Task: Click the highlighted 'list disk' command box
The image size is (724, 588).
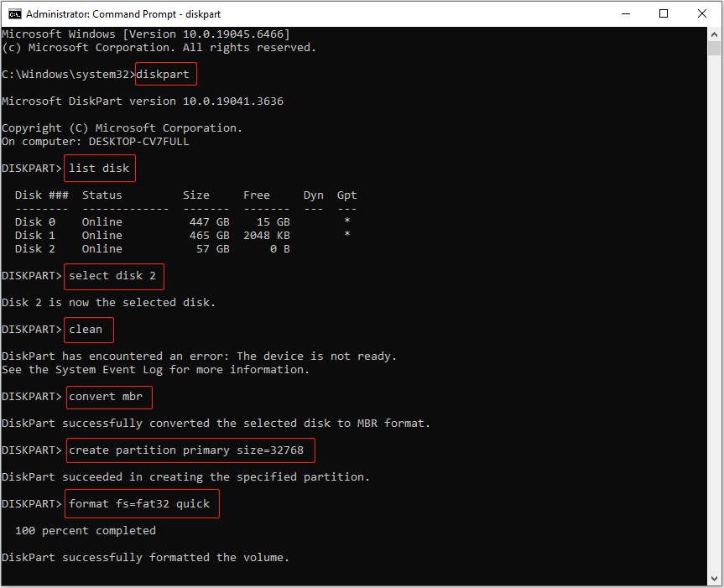Action: 99,168
